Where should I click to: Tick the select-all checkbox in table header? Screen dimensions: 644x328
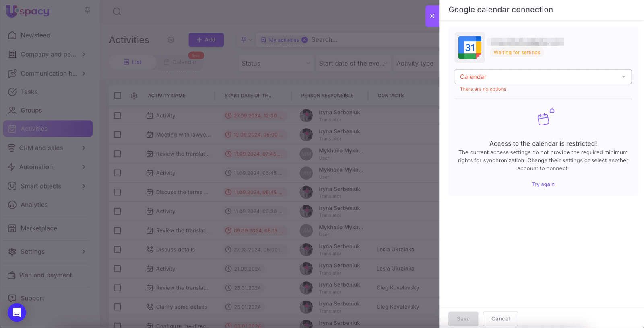point(118,96)
